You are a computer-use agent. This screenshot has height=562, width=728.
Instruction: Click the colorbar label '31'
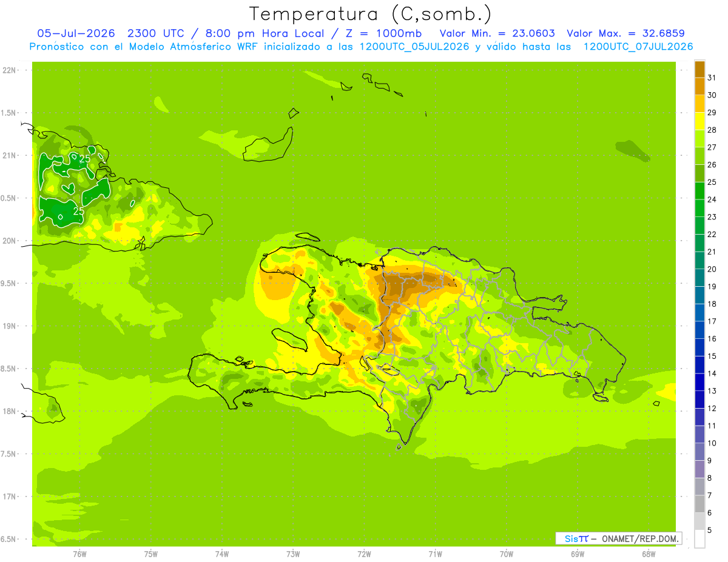(712, 78)
